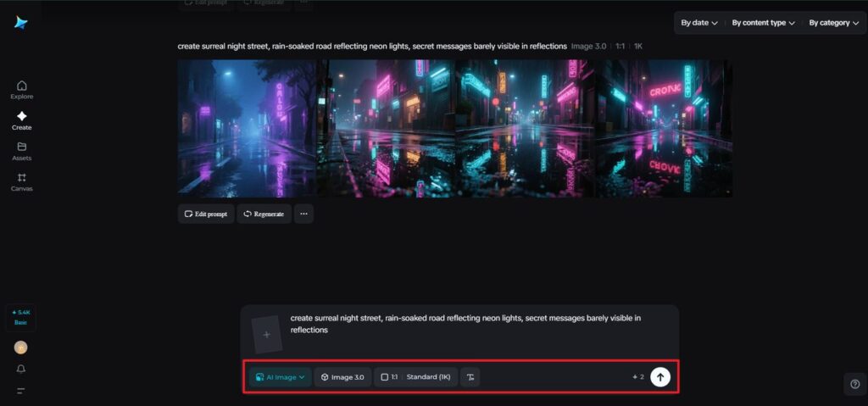Click the user profile avatar
Viewport: 868px width, 406px height.
(x=21, y=348)
